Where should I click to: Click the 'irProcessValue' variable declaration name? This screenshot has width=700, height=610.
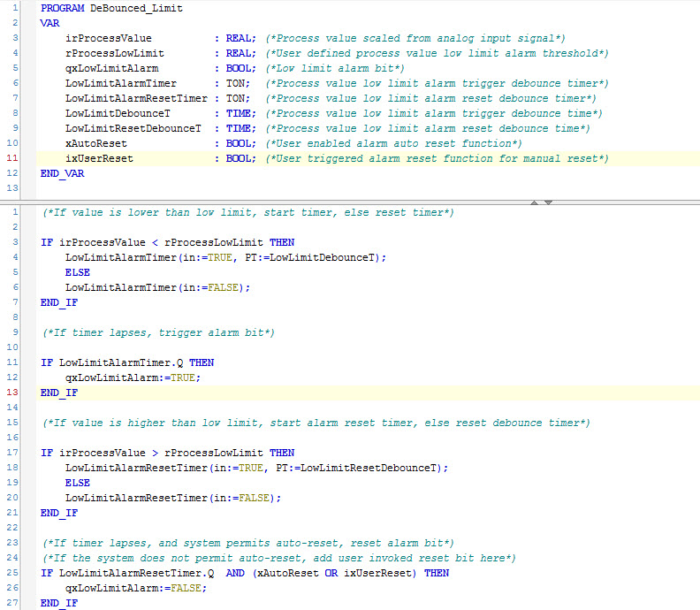click(109, 38)
